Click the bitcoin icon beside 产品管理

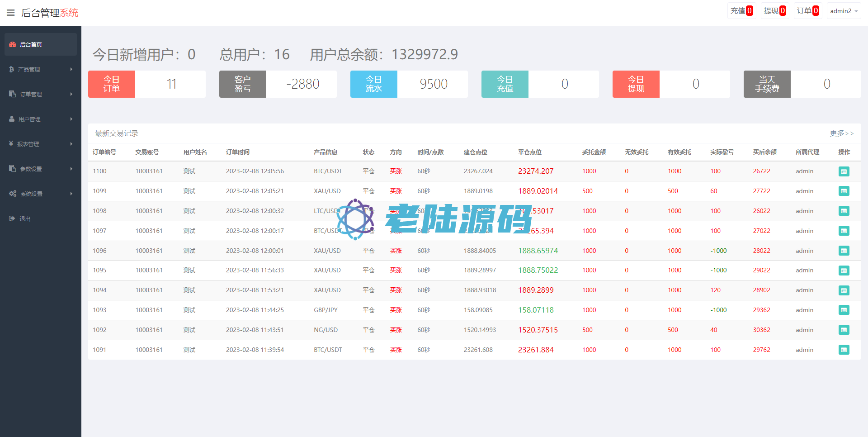[x=12, y=69]
